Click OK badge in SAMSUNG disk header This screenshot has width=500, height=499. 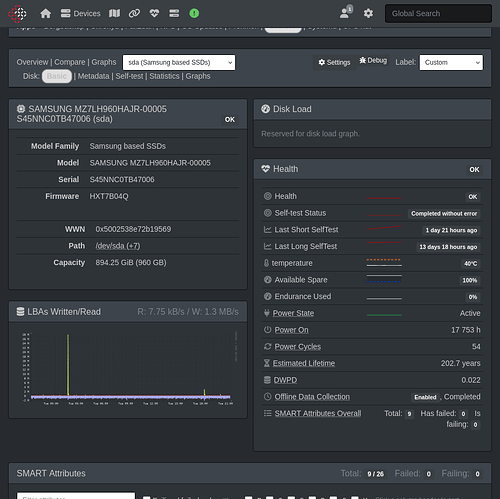230,120
